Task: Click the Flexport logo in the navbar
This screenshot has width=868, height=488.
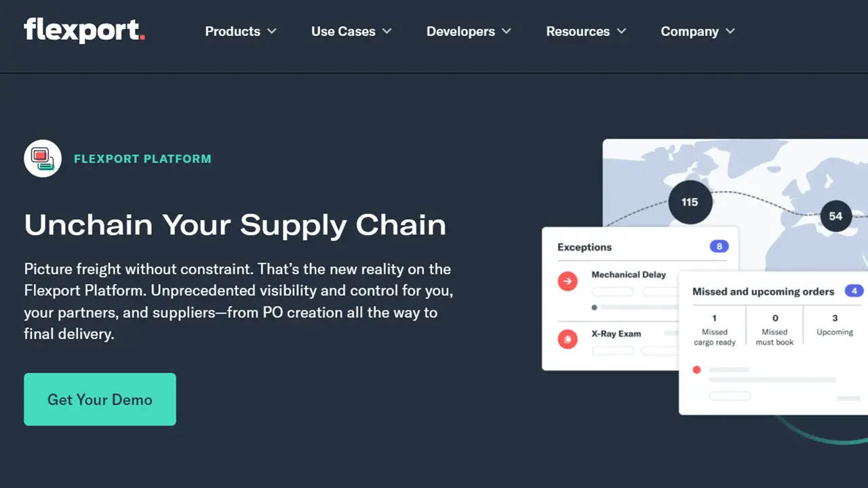Action: pyautogui.click(x=84, y=30)
